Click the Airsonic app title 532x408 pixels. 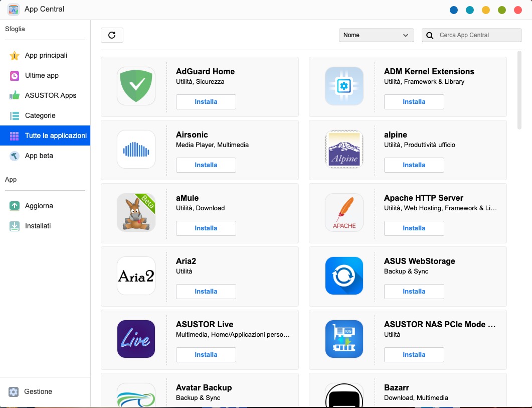click(x=192, y=134)
